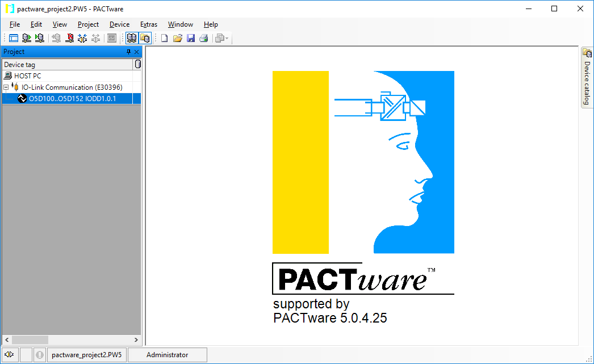The width and height of the screenshot is (594, 364).
Task: Click the IO-Link plug icon
Action: click(15, 87)
